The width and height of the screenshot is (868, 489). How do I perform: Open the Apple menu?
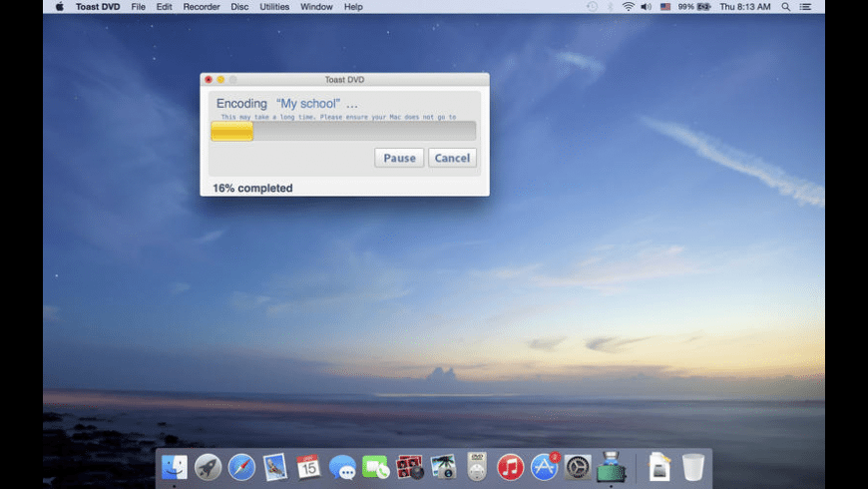coord(59,7)
